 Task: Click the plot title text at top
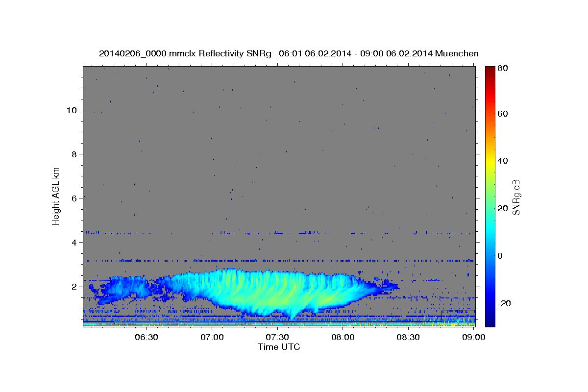(289, 53)
